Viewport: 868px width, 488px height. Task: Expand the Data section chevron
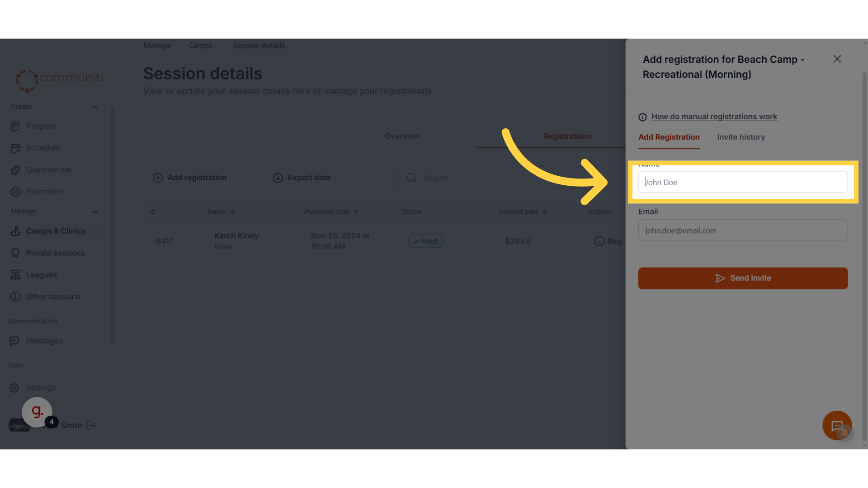(x=113, y=366)
